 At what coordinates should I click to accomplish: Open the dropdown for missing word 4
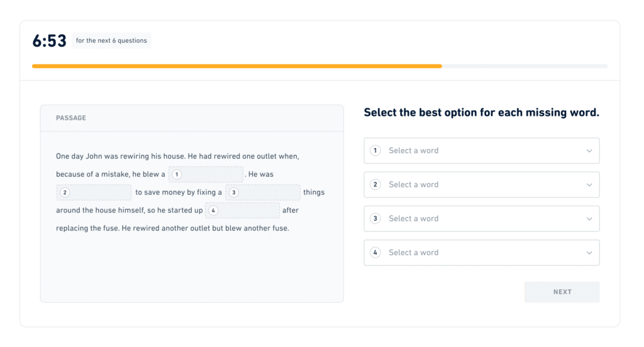(x=481, y=253)
